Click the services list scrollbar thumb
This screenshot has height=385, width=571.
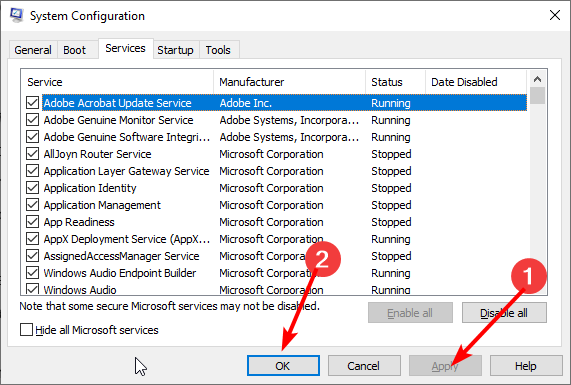(x=537, y=95)
